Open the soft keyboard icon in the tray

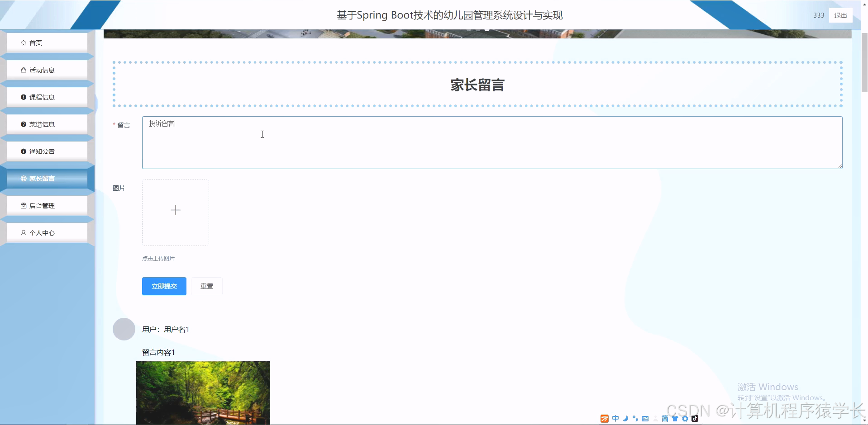[645, 419]
